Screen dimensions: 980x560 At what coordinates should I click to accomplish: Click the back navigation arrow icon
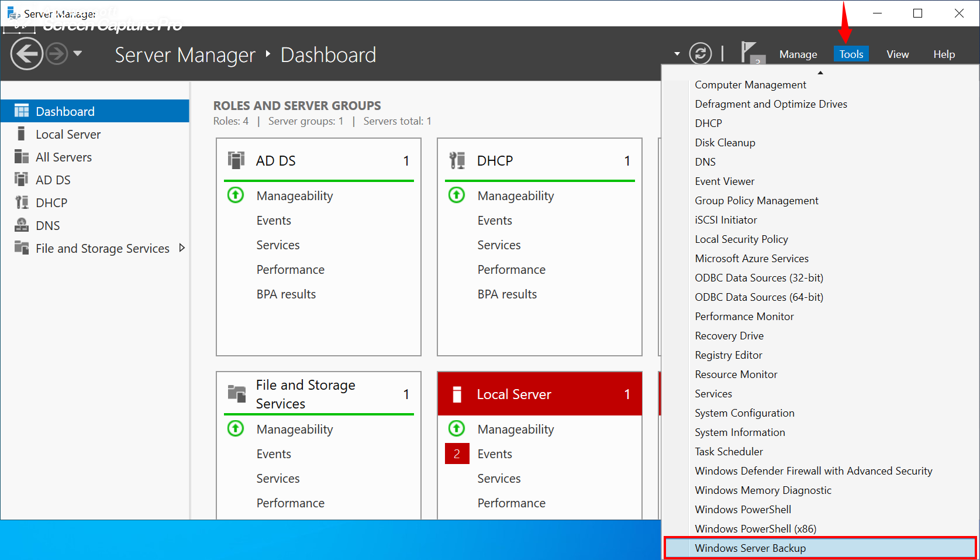[27, 54]
